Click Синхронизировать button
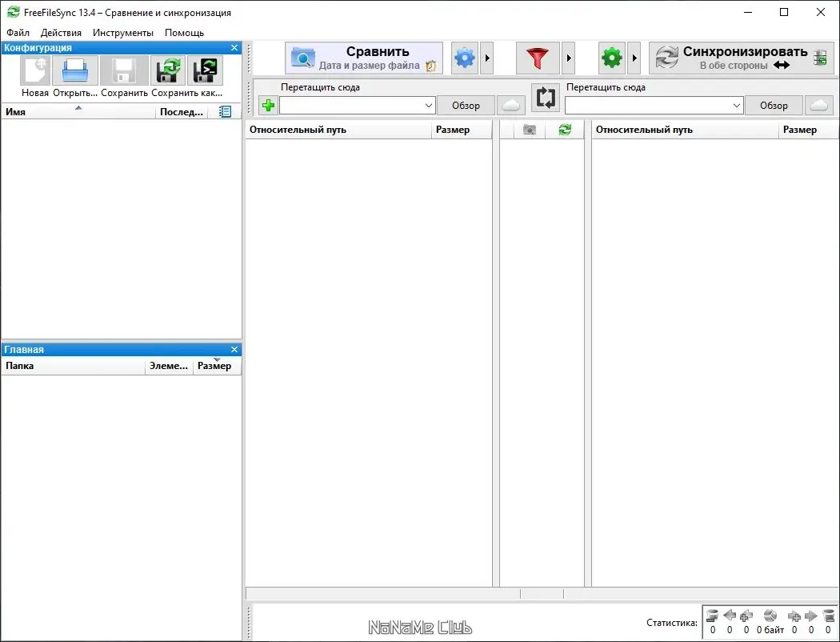The width and height of the screenshot is (840, 642). coord(742,58)
